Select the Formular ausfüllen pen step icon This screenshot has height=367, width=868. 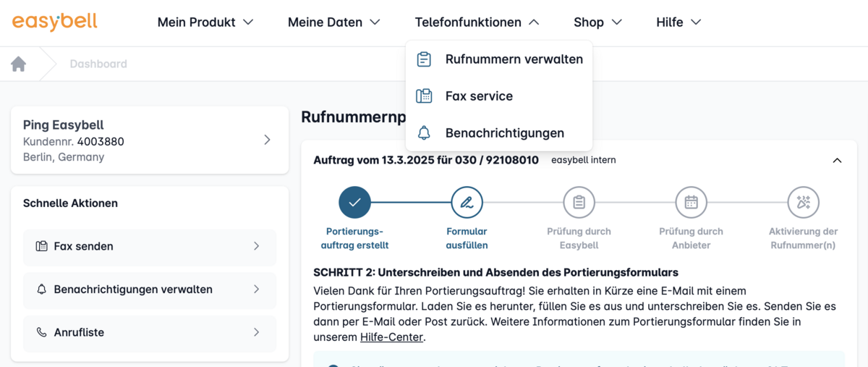click(x=467, y=203)
